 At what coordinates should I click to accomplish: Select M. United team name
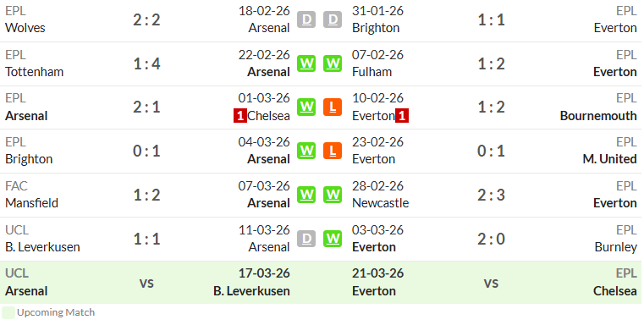pos(609,159)
